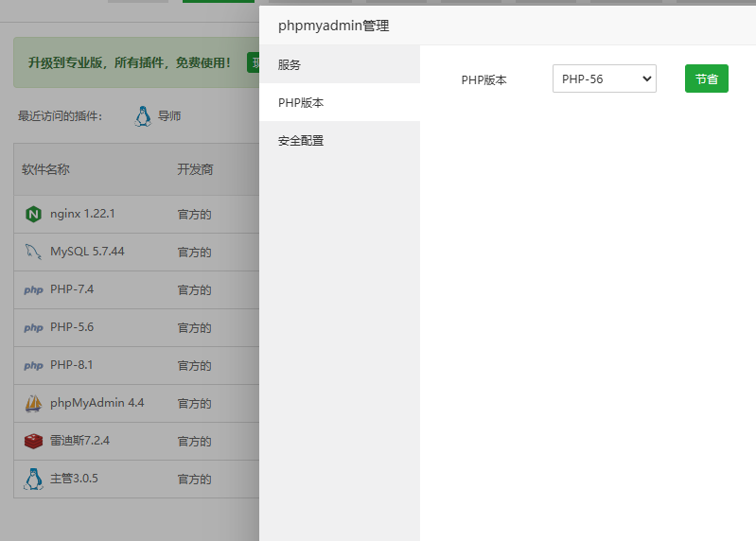Click the penguin icon beside 主管3.0.5

(33, 479)
